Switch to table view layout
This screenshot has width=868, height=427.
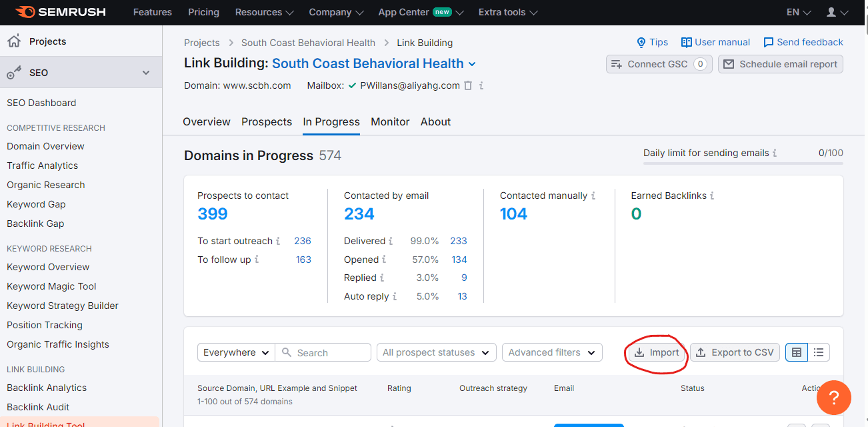[797, 352]
